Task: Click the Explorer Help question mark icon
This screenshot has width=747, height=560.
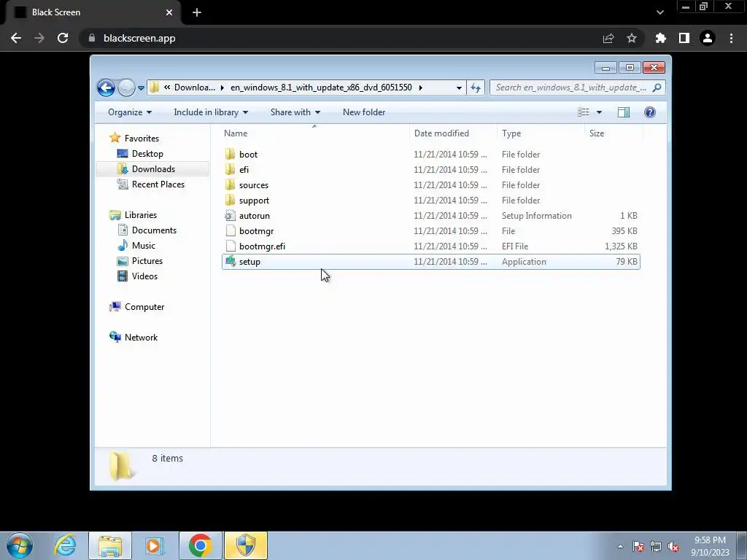Action: pyautogui.click(x=650, y=112)
